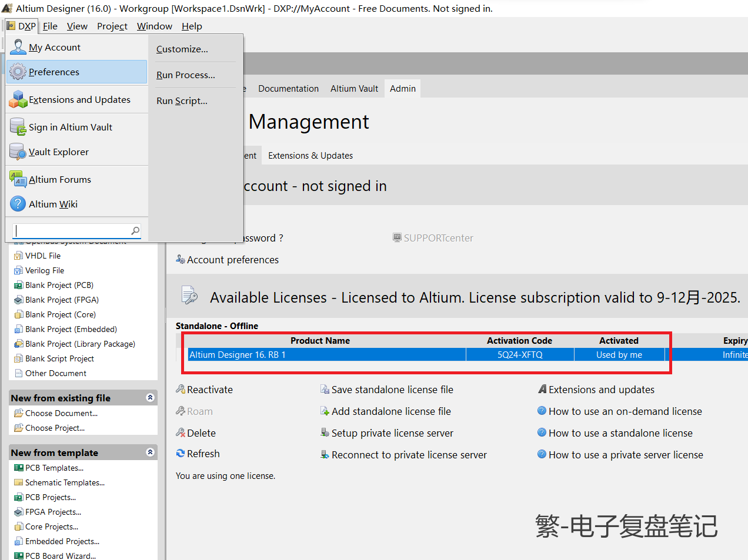This screenshot has width=748, height=560.
Task: Click the Add standalone license file icon
Action: (325, 411)
